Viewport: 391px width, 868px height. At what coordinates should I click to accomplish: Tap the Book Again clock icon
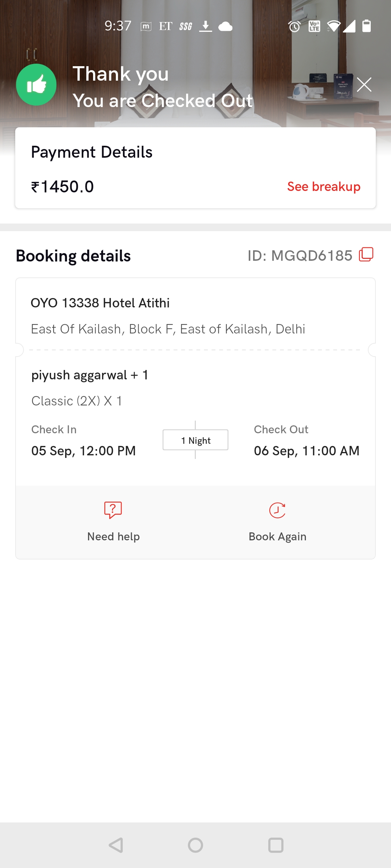(x=277, y=510)
